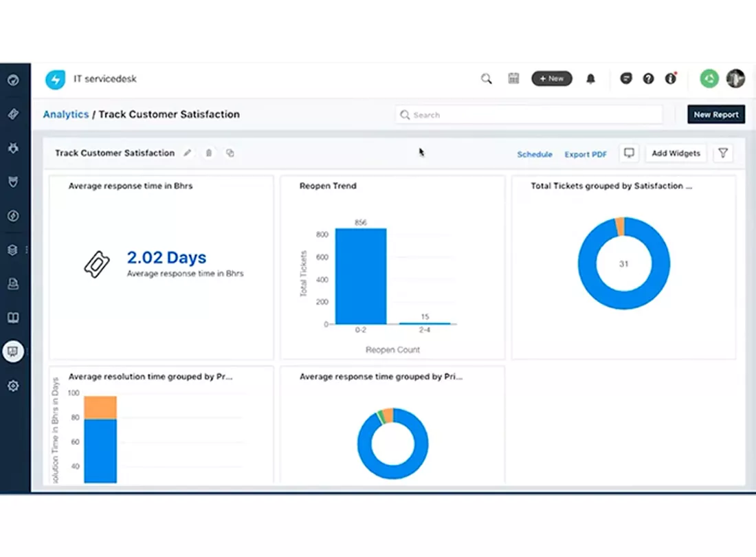The height and width of the screenshot is (557, 756).
Task: Open the admin gear icon in sidebar
Action: (x=14, y=386)
